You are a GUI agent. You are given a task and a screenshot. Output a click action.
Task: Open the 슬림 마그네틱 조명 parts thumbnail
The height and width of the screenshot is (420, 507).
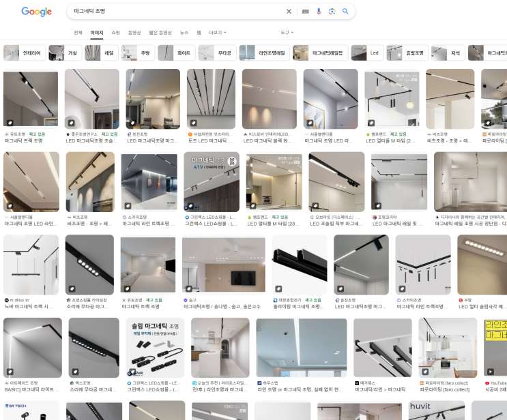point(155,348)
